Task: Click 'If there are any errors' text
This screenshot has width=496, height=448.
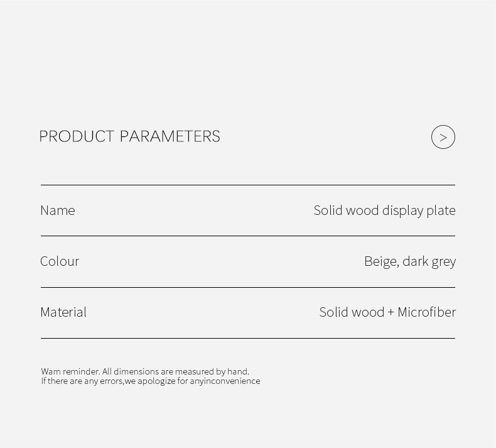Action: 82,381
